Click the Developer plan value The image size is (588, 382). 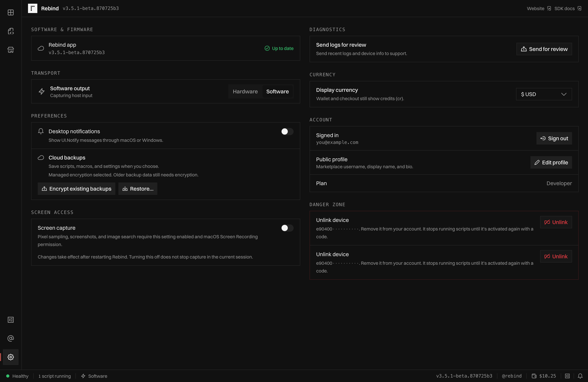[559, 183]
